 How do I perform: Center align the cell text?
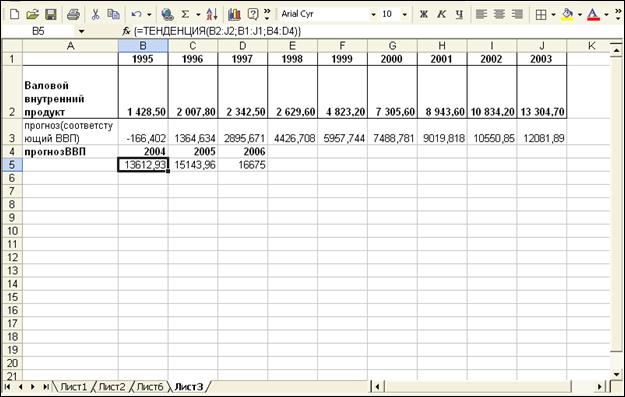tap(499, 15)
